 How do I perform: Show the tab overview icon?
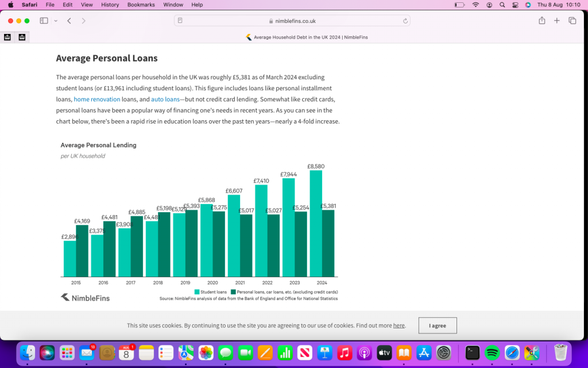572,21
